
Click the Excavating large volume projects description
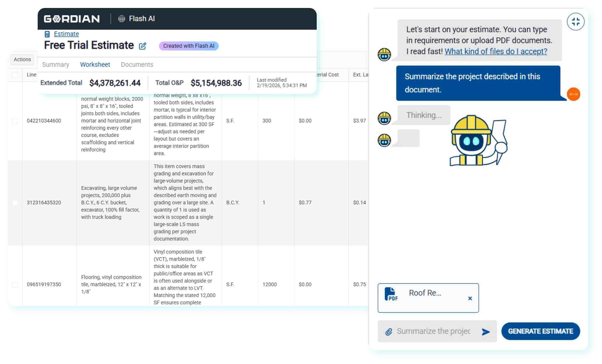pyautogui.click(x=110, y=203)
